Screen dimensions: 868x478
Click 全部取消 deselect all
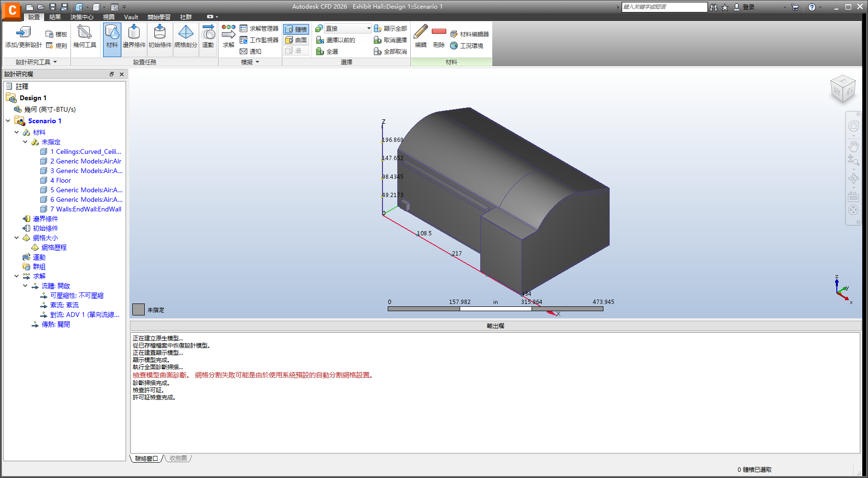pyautogui.click(x=391, y=52)
